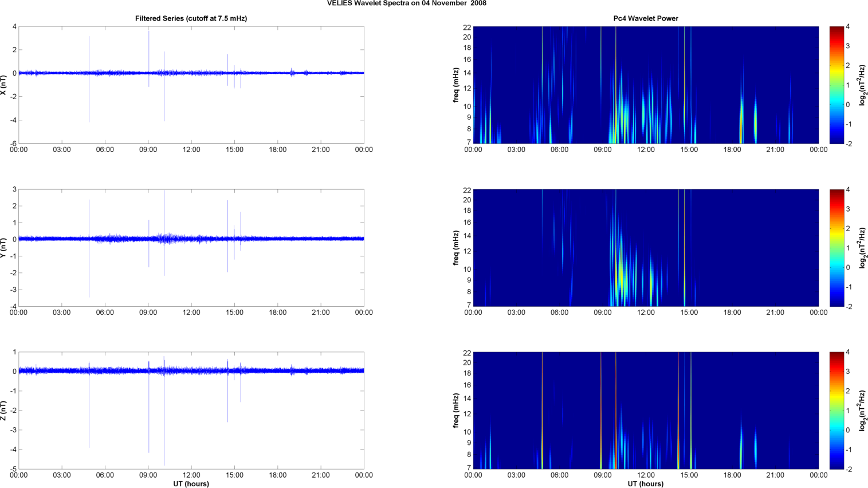
Task: Click the 09:00 tick under bottom wavelet plot
Action: (x=603, y=475)
